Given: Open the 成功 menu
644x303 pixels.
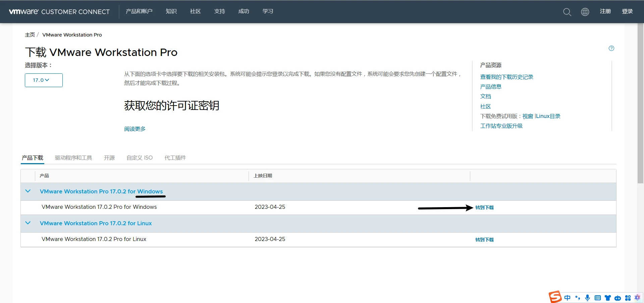Looking at the screenshot, I should coord(244,11).
